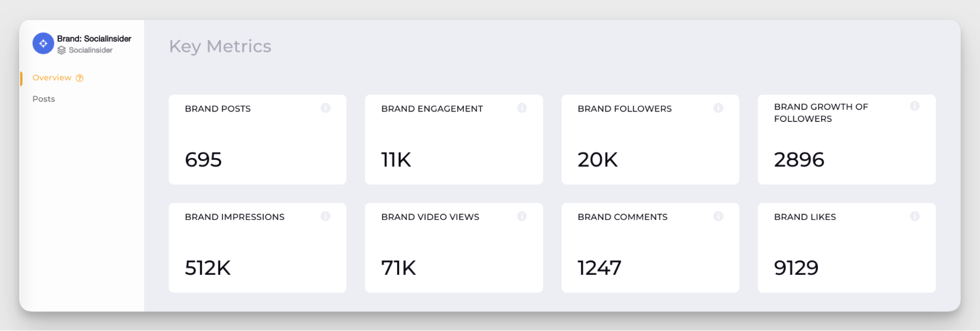Image resolution: width=980 pixels, height=331 pixels.
Task: Click the 'Brand: Socialinsider' title text
Action: (94, 39)
